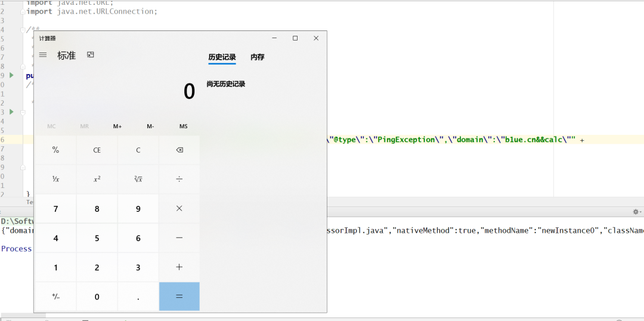Switch to the 历史记录 tab
The width and height of the screenshot is (644, 321).
coord(222,57)
